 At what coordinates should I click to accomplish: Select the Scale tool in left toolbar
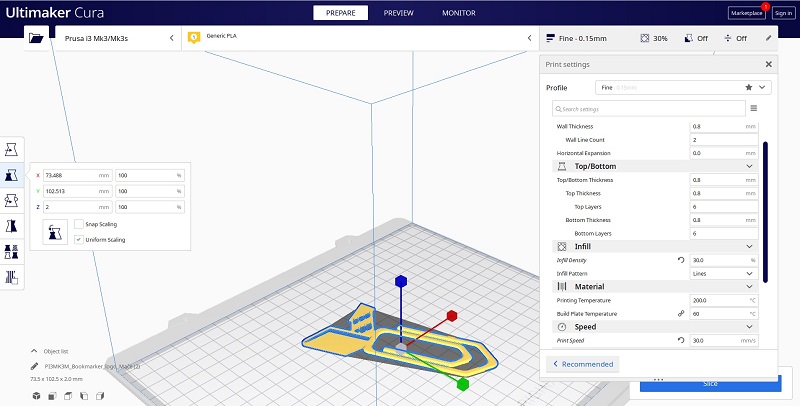11,175
